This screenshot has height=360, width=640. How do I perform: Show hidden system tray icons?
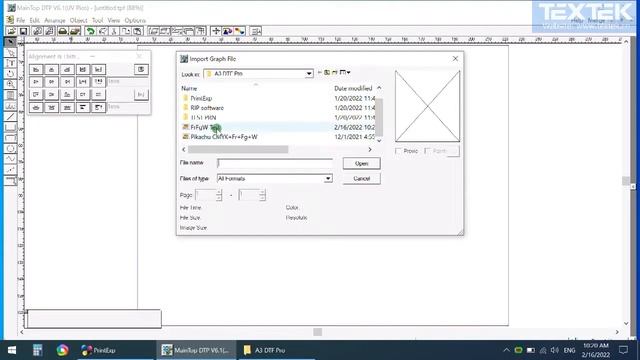(506, 350)
